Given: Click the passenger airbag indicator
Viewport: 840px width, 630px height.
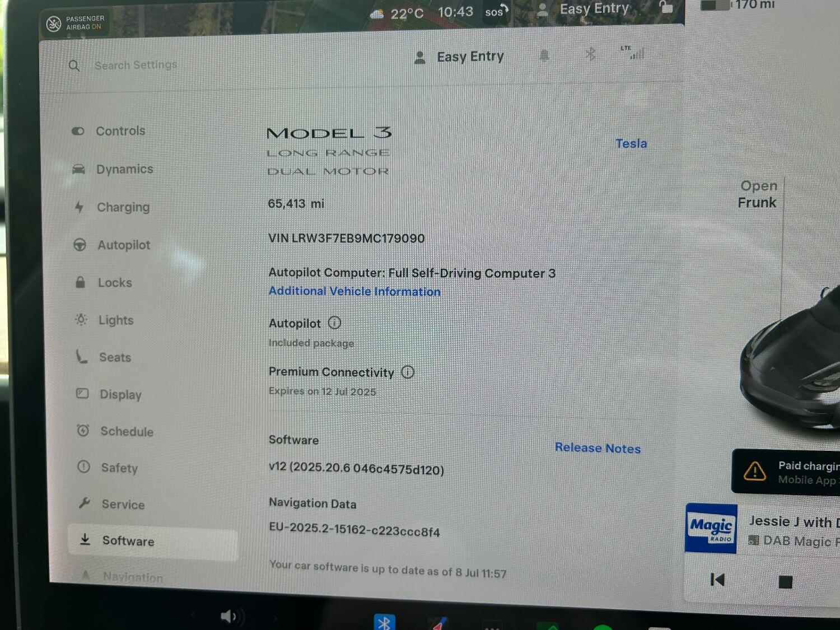Looking at the screenshot, I should click(75, 23).
